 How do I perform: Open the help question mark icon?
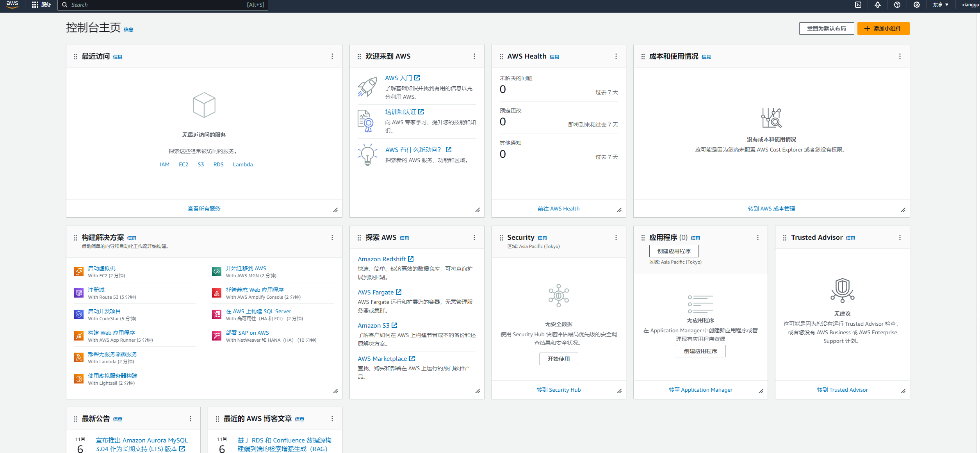tap(897, 5)
